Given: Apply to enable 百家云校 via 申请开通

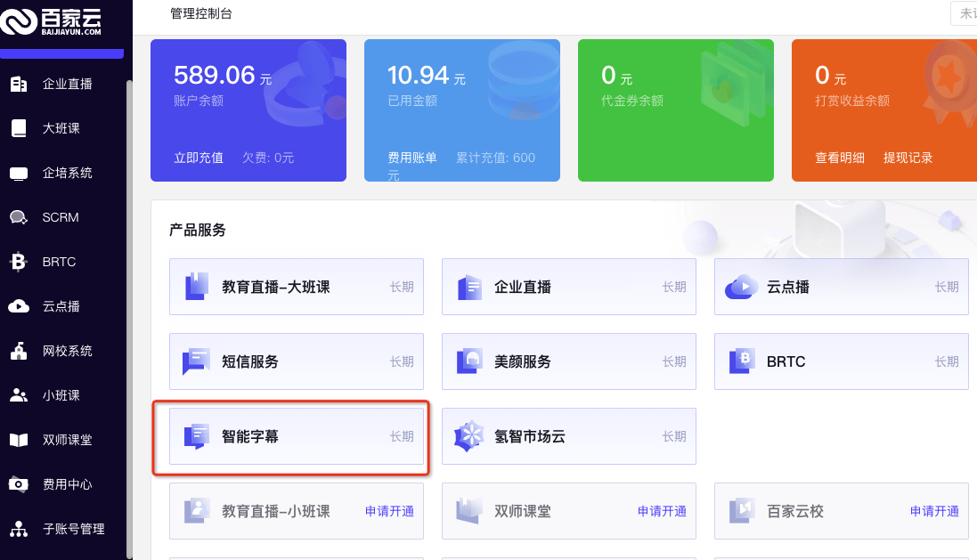Looking at the screenshot, I should click(x=934, y=511).
